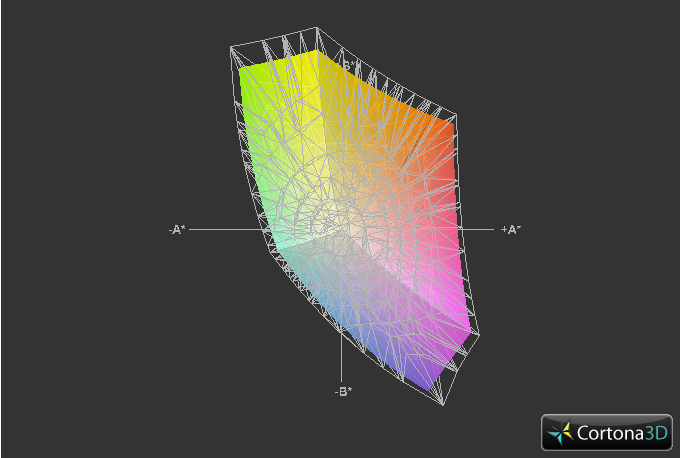The height and width of the screenshot is (458, 680).
Task: Click the -A* axis label
Action: tap(177, 229)
